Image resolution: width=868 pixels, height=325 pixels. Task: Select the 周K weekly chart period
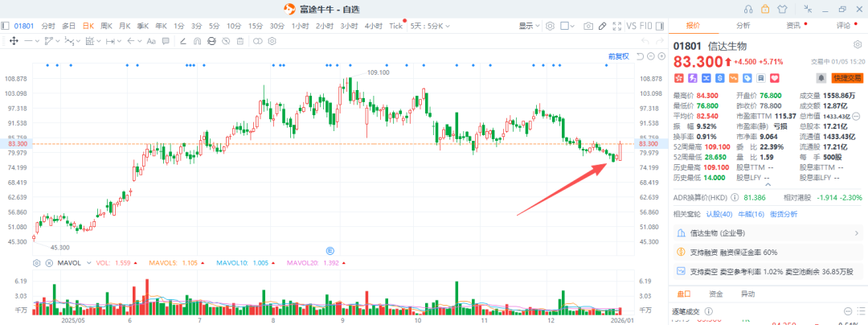point(107,26)
